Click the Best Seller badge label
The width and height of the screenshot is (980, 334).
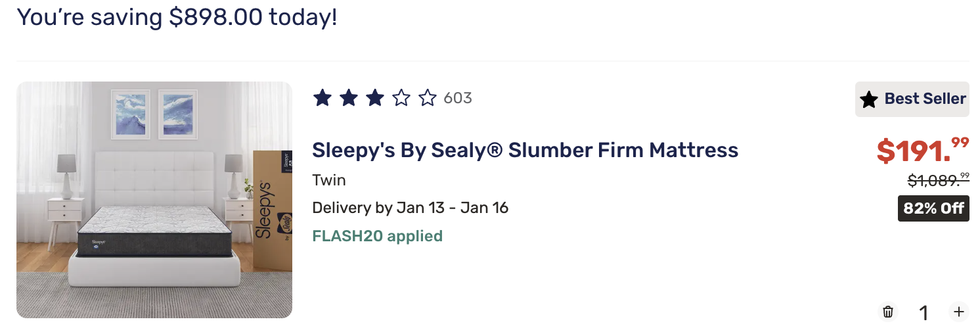[925, 99]
